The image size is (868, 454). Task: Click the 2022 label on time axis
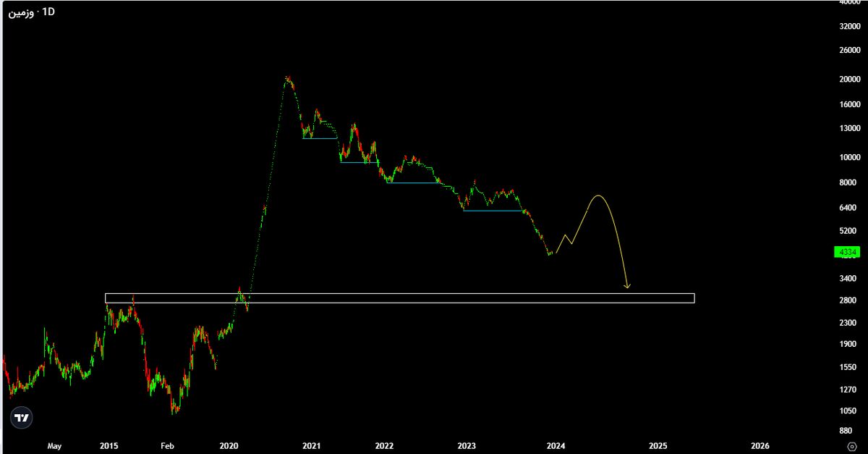385,446
